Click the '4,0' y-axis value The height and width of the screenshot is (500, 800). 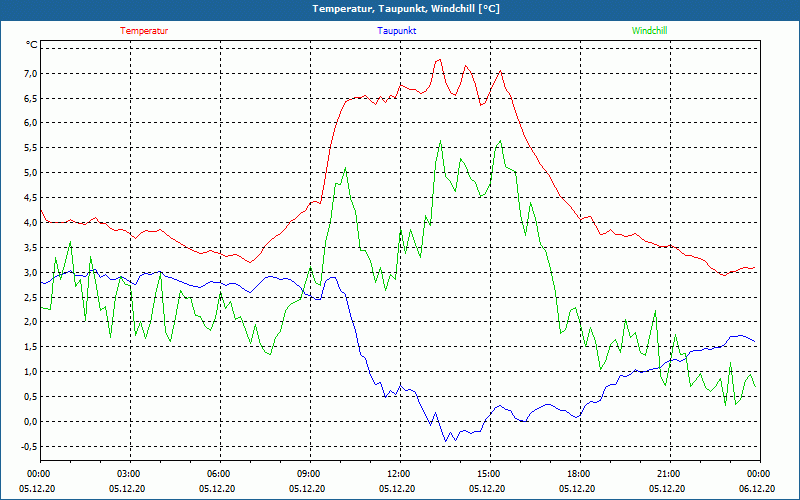coord(31,223)
